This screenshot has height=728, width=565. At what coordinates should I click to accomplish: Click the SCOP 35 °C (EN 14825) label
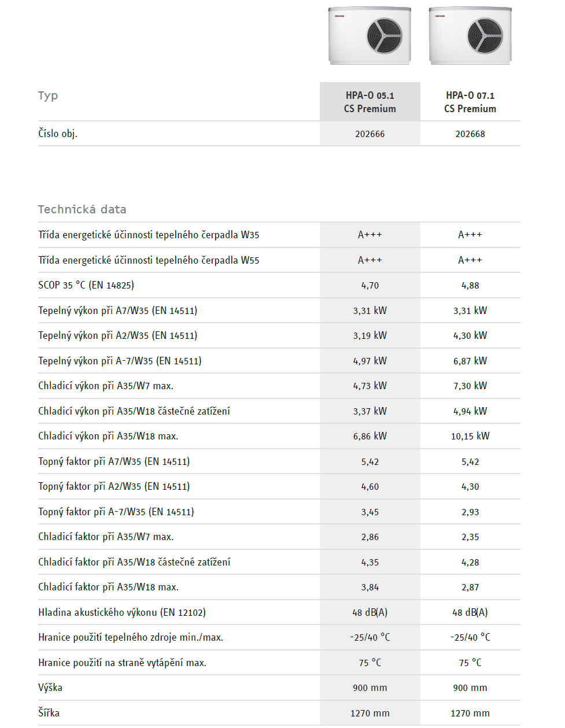[x=86, y=285]
